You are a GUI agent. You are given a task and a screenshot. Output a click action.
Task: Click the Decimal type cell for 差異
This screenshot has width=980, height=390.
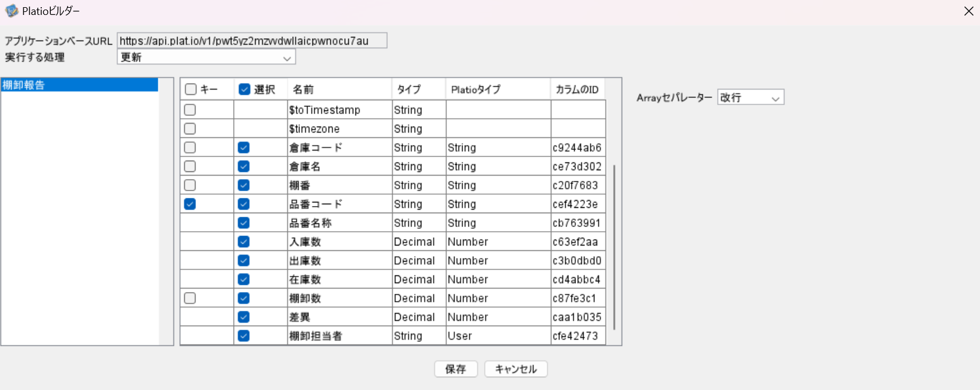pyautogui.click(x=418, y=317)
